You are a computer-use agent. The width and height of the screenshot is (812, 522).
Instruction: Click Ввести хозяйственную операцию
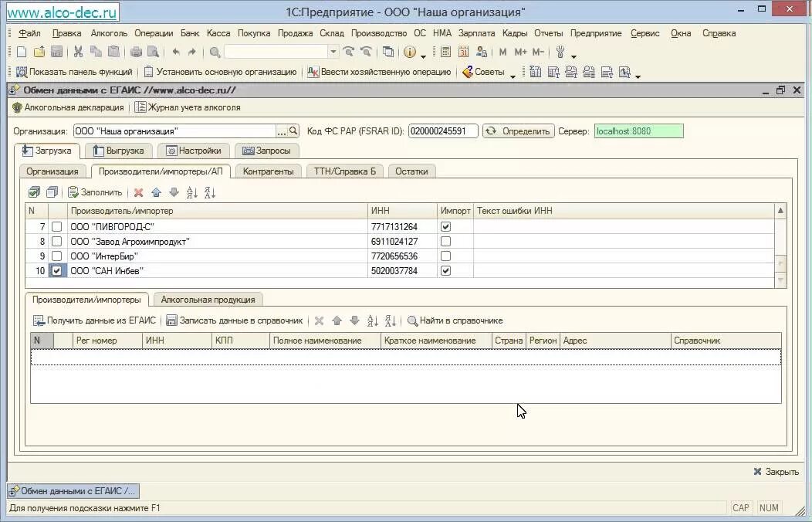pos(379,72)
